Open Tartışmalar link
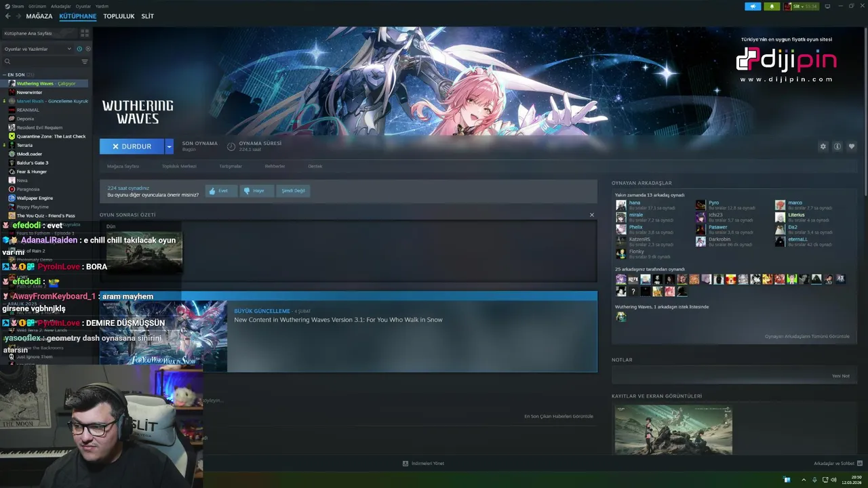Viewport: 868px width, 488px height. point(231,166)
